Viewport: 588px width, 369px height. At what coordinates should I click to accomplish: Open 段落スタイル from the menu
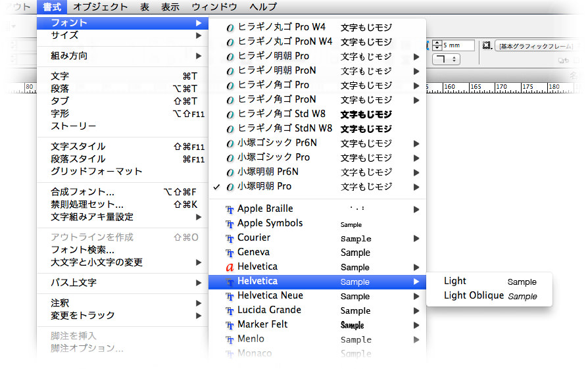122,159
